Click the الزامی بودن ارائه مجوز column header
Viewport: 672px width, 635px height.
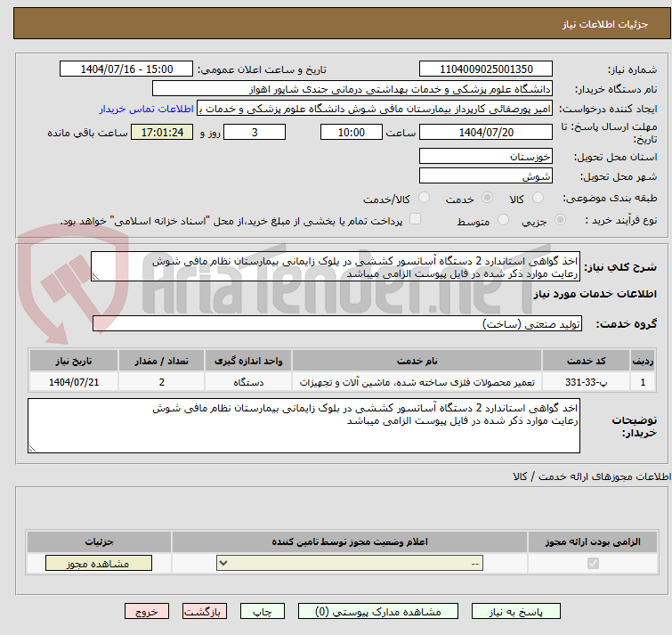[x=593, y=541]
